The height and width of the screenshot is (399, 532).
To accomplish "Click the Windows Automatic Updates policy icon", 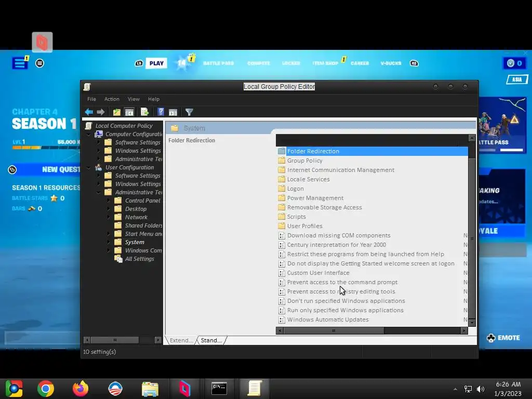I will (x=282, y=320).
